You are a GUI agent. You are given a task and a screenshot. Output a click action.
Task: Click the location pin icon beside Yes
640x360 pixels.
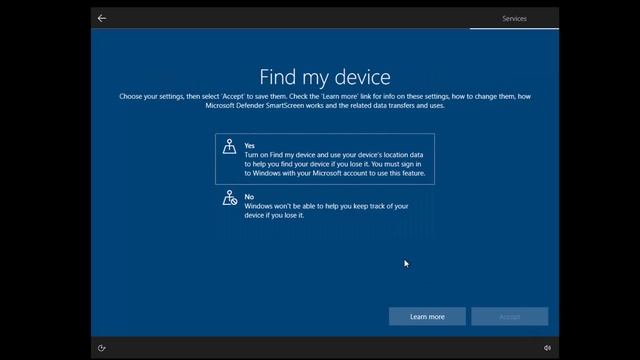coord(229,147)
